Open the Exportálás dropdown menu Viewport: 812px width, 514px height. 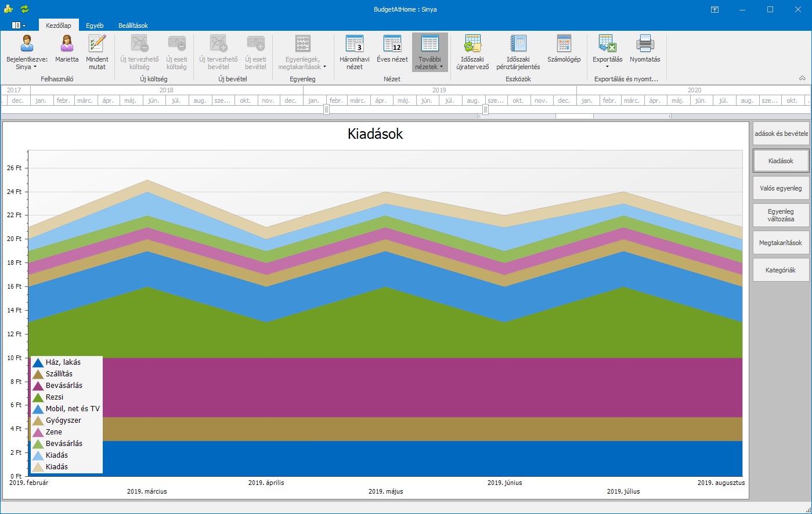[607, 52]
